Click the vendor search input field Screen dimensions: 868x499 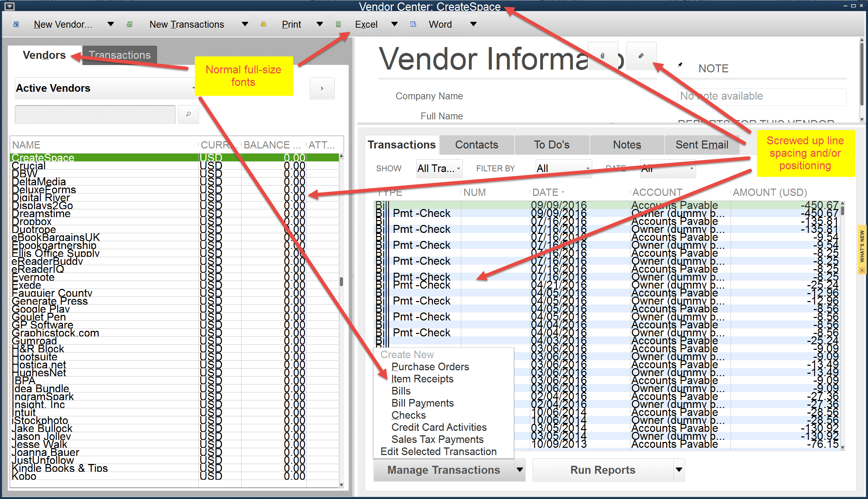pyautogui.click(x=95, y=114)
